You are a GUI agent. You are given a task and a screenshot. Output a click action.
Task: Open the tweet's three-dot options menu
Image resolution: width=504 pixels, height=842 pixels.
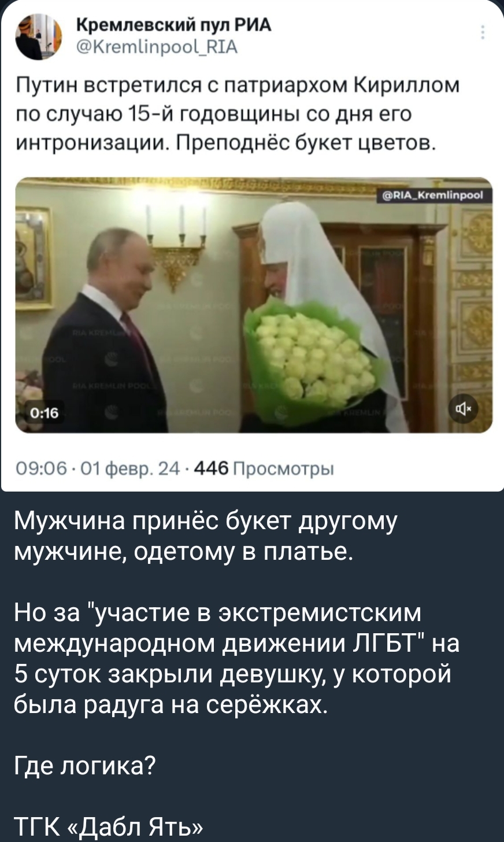point(483,32)
